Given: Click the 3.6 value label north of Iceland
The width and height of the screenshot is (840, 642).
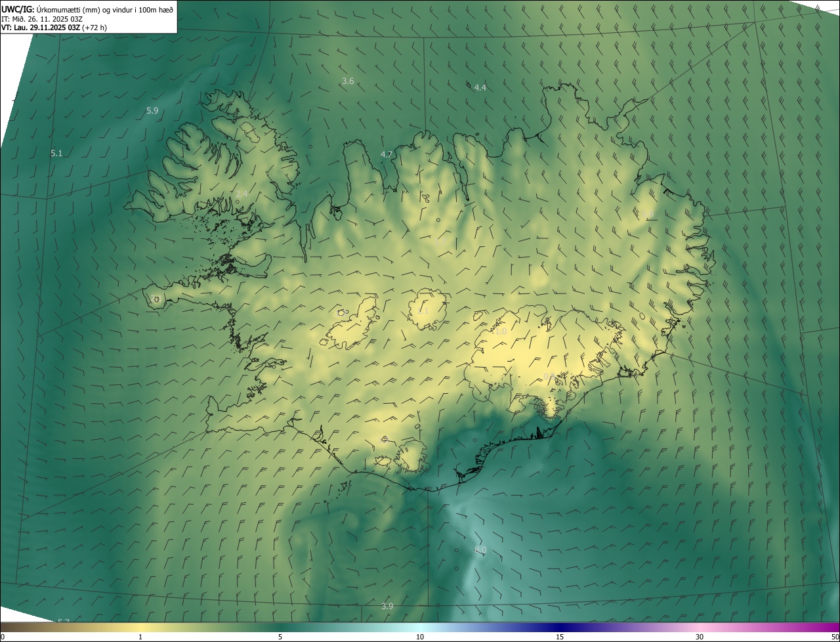Looking at the screenshot, I should (x=348, y=81).
